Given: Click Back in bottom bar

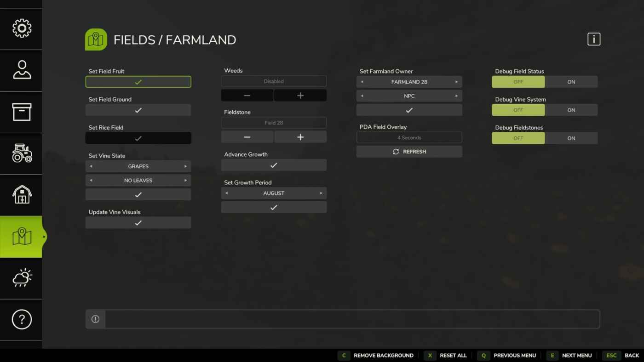Looking at the screenshot, I should pyautogui.click(x=632, y=356).
